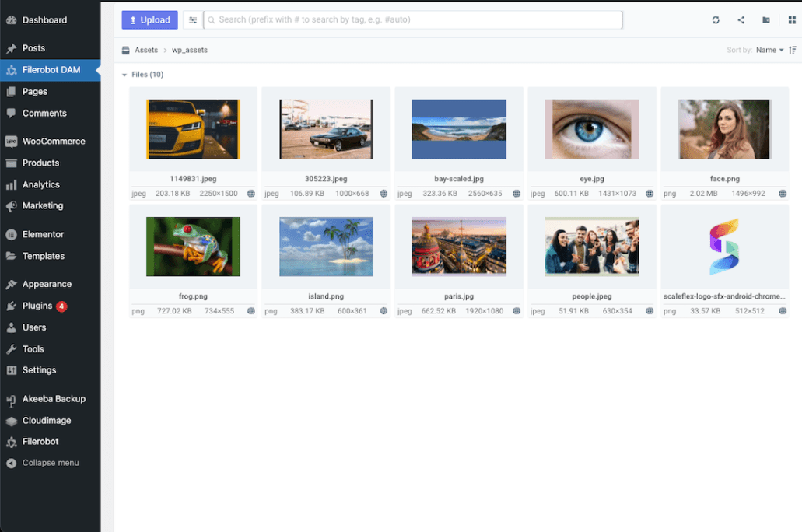This screenshot has height=532, width=802.
Task: Open the Appearance menu item
Action: click(50, 284)
